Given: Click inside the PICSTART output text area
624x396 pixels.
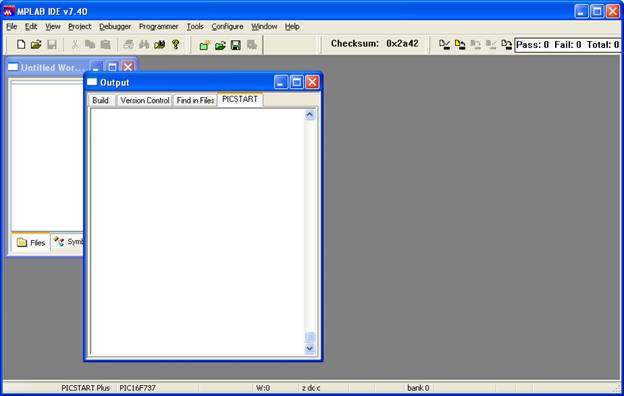Looking at the screenshot, I should point(197,232).
